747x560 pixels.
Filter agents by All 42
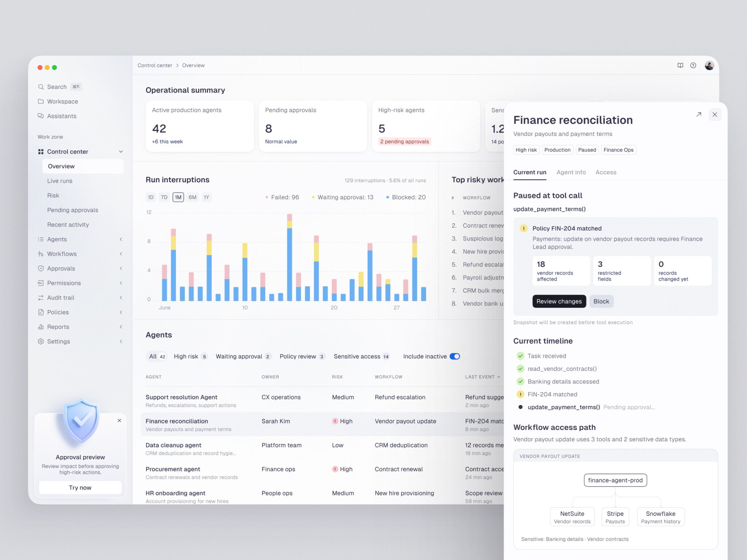pyautogui.click(x=157, y=356)
